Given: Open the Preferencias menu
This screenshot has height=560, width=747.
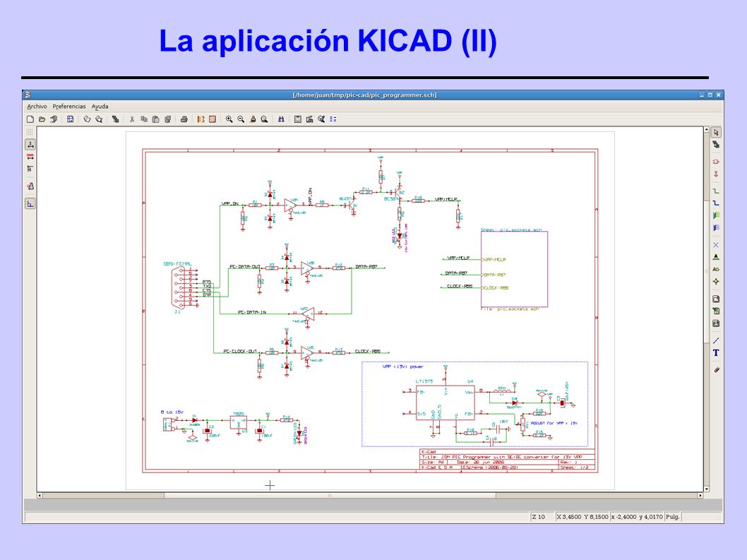Looking at the screenshot, I should click(x=69, y=107).
